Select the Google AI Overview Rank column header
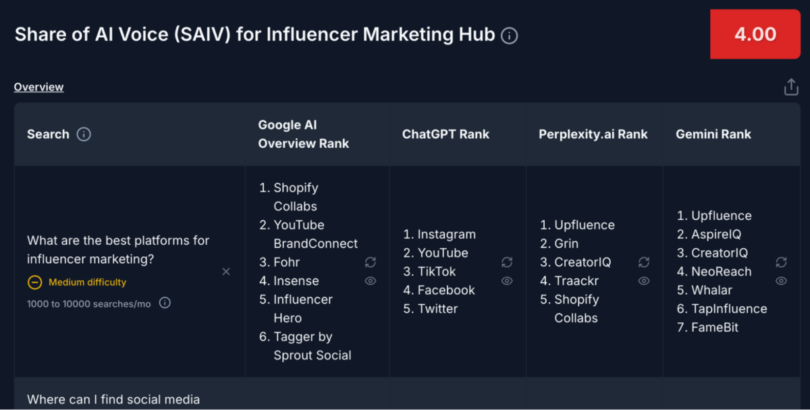The width and height of the screenshot is (810, 410). tap(303, 134)
